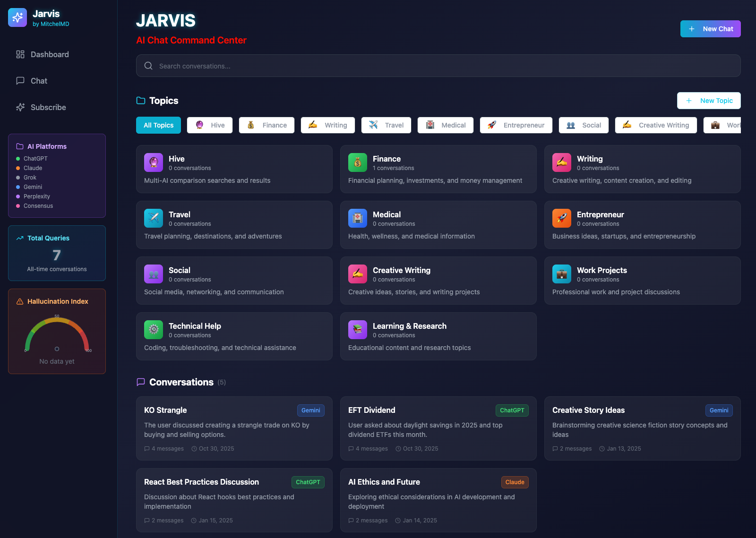Click the Entrepreneur rocket icon
The width and height of the screenshot is (756, 538).
(562, 218)
